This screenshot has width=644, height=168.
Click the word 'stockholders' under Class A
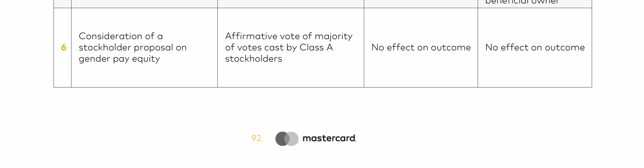coord(254,59)
